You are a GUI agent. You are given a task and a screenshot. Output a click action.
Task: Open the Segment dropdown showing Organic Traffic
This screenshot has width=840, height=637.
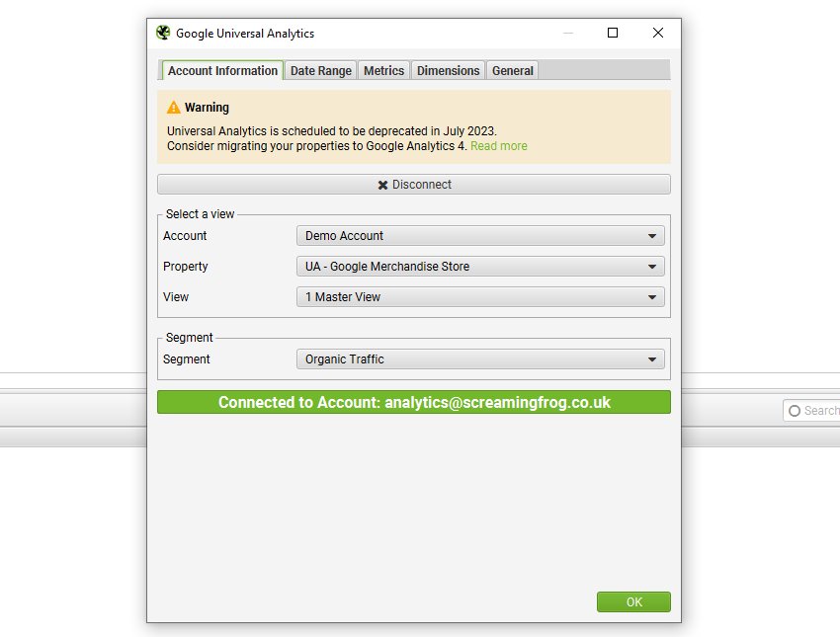[480, 359]
